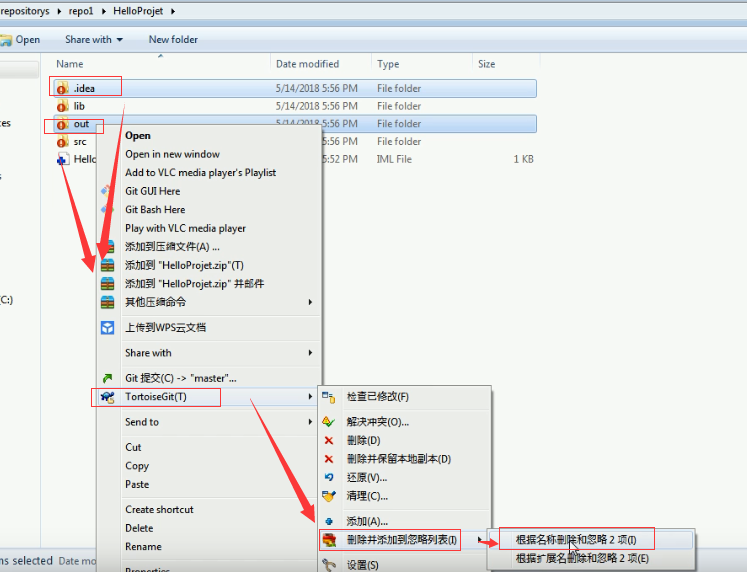Image resolution: width=747 pixels, height=572 pixels.
Task: Sort by the Size column header
Action: click(x=486, y=64)
